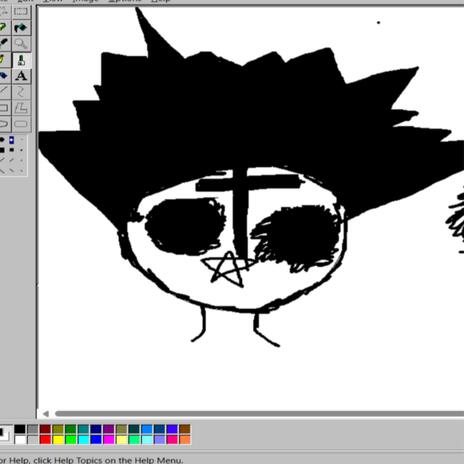Select the white color swatch
The height and width of the screenshot is (464, 464).
click(x=20, y=440)
